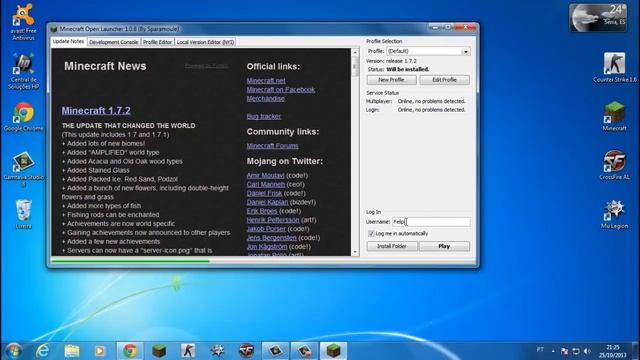640x360 pixels.
Task: Launch CrossFire AL desktop shortcut
Action: pos(614,165)
